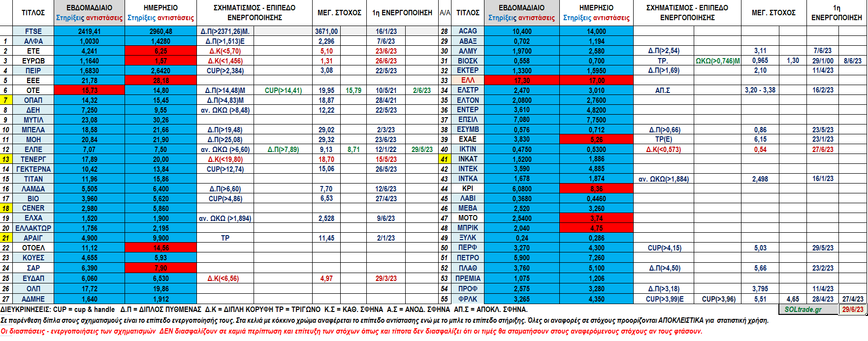Select green Δ.Π(>7,89) cell in ΕΛΠΕ row
The width and height of the screenshot is (868, 341).
point(283,150)
